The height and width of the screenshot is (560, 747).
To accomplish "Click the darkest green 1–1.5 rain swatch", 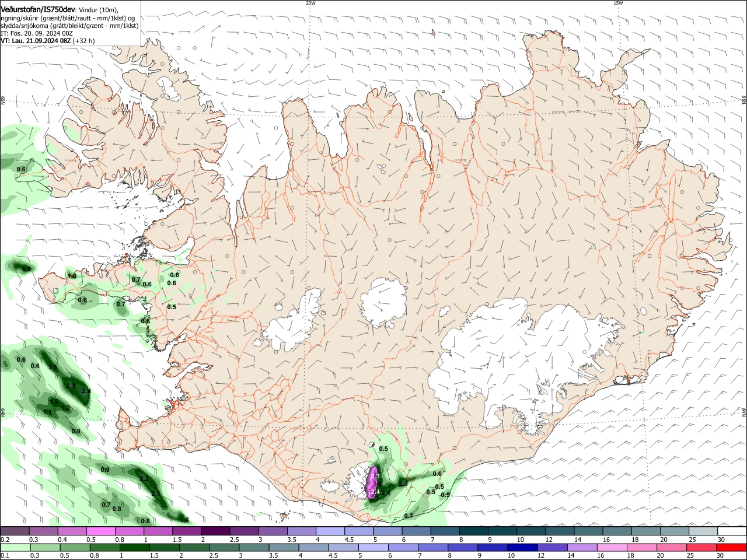I will 134,547.
